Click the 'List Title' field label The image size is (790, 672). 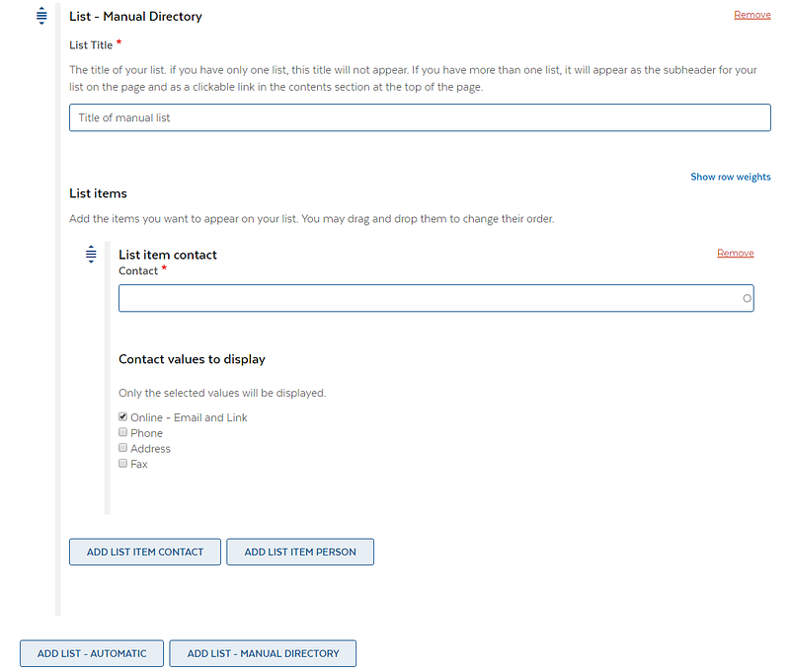[x=91, y=45]
